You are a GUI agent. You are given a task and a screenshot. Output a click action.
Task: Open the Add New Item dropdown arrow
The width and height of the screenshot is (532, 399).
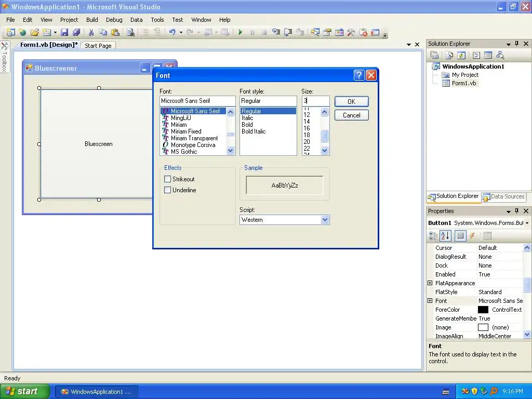click(x=55, y=32)
